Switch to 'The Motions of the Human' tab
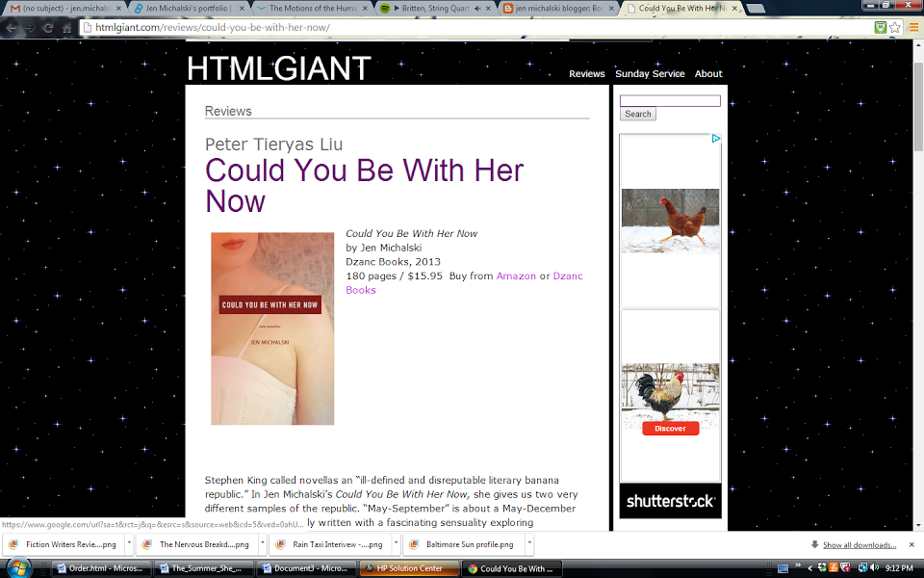Viewport: 924px width, 578px height. [311, 9]
